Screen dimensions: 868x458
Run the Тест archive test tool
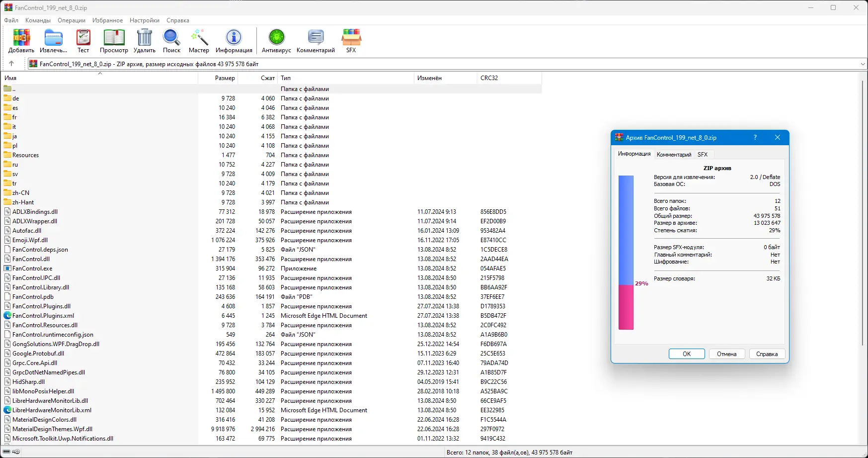coord(83,41)
